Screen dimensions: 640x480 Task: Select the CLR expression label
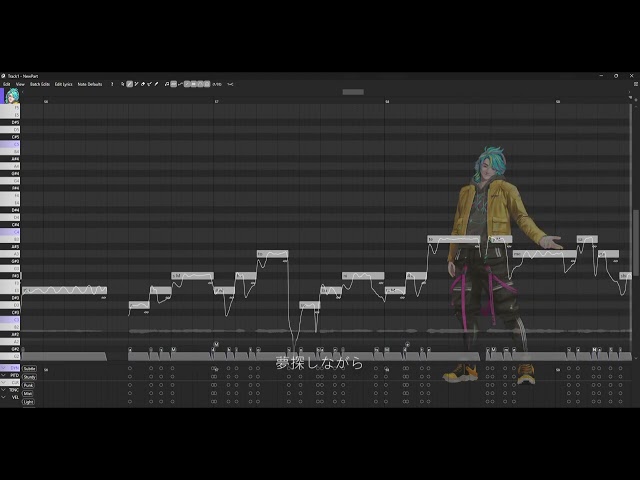15,382
